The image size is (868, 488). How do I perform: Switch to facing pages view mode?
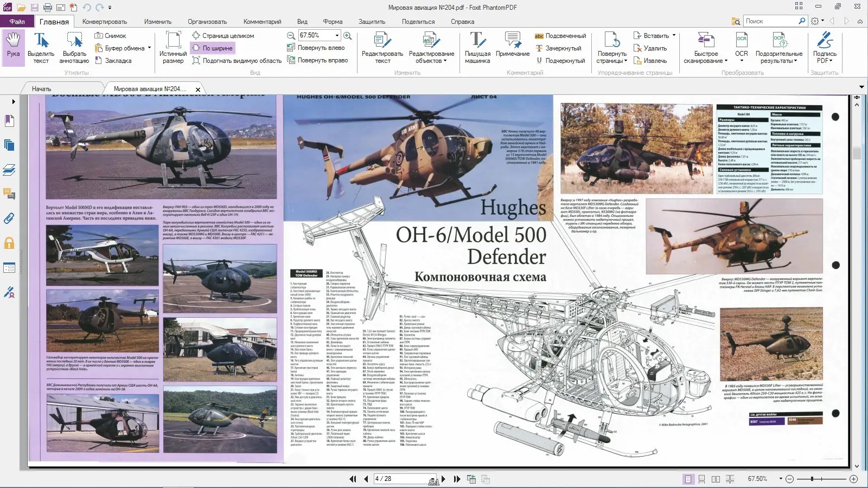[x=716, y=479]
